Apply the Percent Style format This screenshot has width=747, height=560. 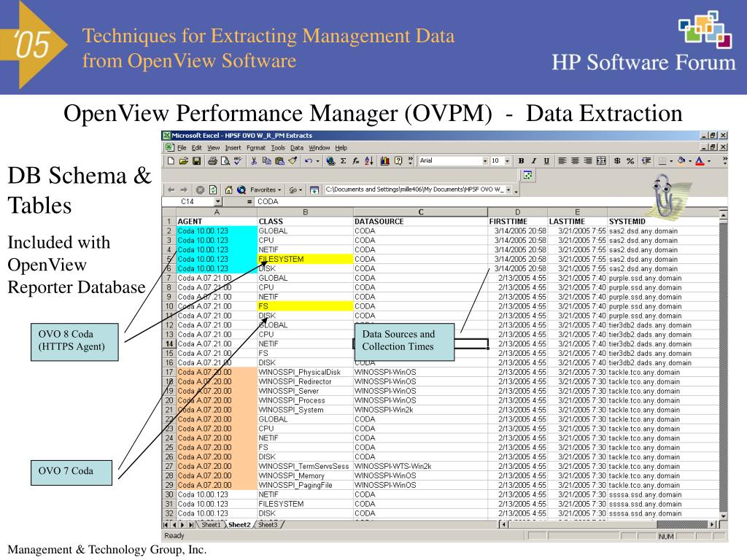630,161
